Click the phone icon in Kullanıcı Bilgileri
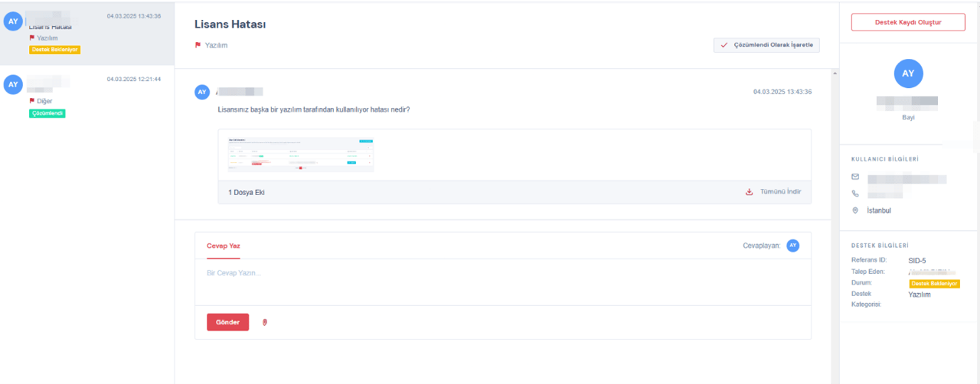 (855, 193)
